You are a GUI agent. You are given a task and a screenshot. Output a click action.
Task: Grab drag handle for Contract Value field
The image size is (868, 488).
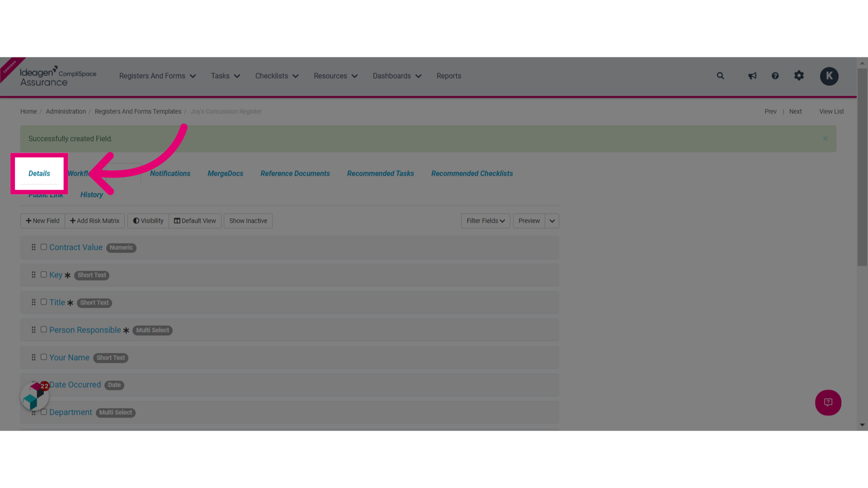[x=33, y=247]
